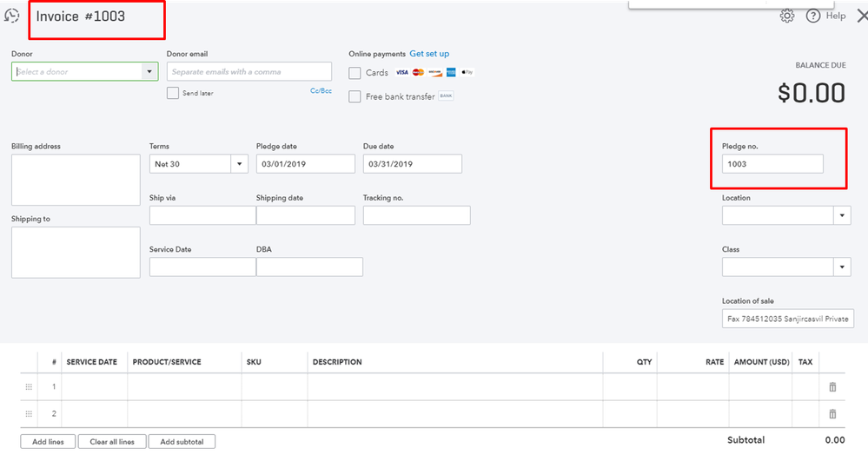
Task: Click the $0.00 balance due amount
Action: click(x=812, y=93)
